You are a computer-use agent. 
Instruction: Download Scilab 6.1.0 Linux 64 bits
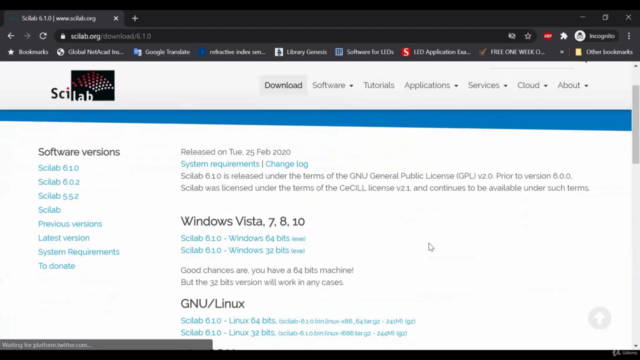click(298, 320)
